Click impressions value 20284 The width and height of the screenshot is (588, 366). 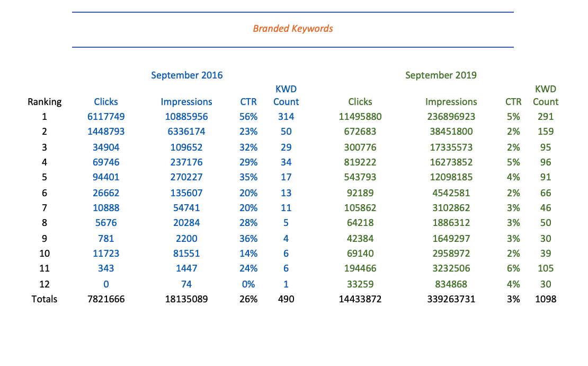coord(186,223)
